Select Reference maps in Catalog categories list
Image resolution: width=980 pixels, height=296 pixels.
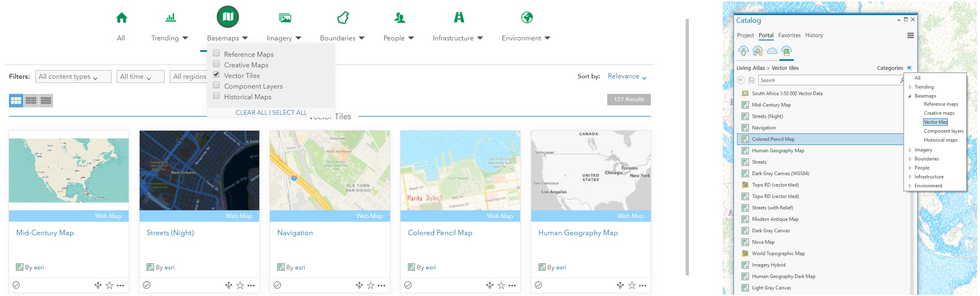coord(941,104)
